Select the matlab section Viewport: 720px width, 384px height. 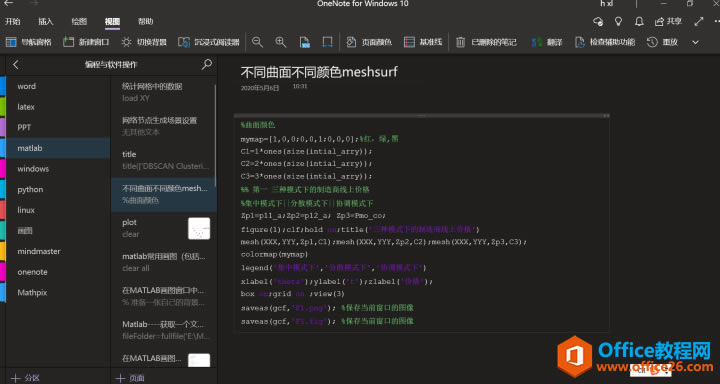[57, 148]
